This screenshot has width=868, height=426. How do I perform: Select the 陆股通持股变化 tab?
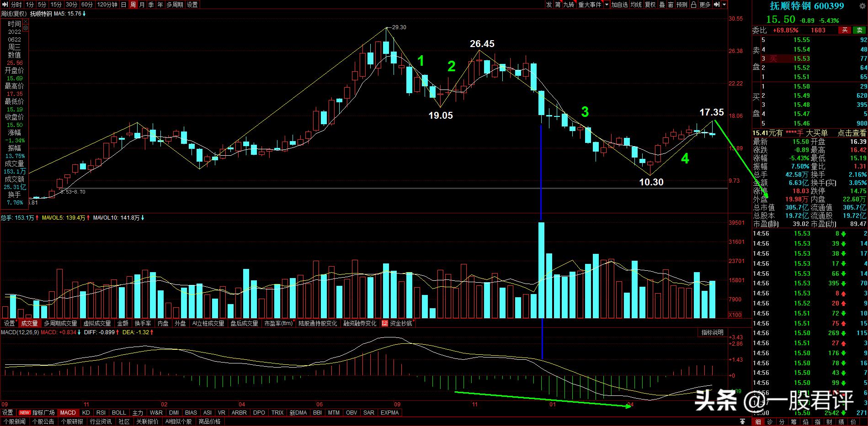point(318,323)
